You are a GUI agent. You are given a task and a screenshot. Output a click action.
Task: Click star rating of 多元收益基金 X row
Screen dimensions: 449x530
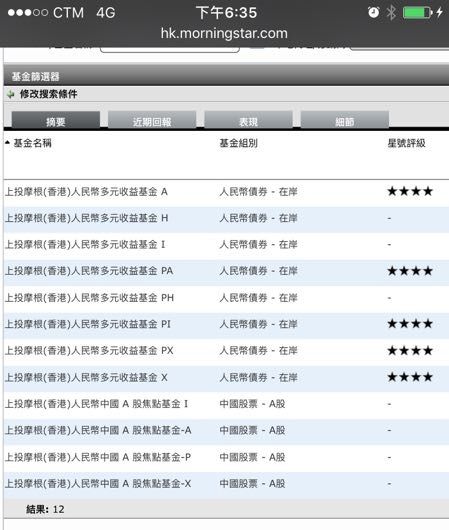pos(410,377)
